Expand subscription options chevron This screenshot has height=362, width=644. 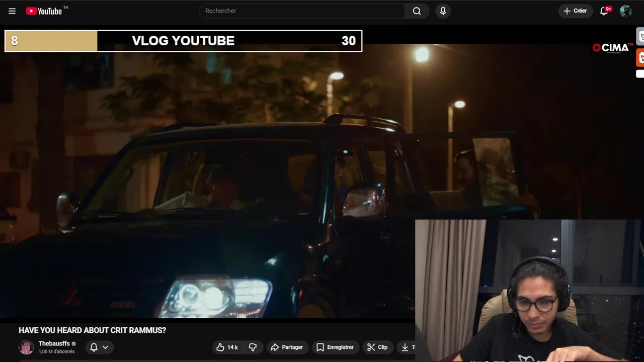(x=105, y=347)
